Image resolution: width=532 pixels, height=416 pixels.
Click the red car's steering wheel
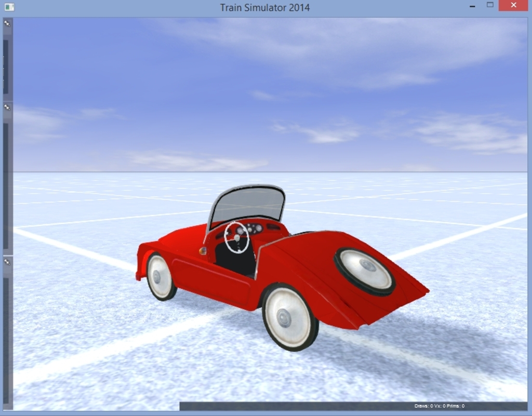[x=237, y=237]
